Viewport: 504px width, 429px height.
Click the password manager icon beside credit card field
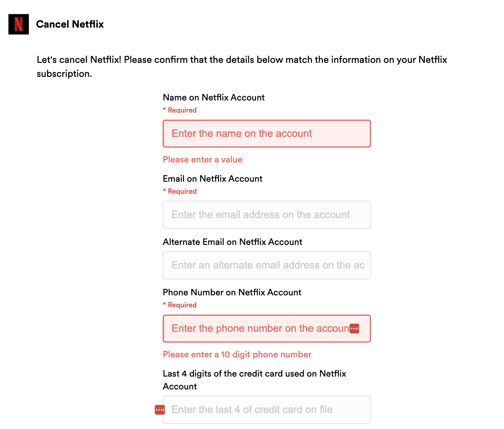pos(159,410)
